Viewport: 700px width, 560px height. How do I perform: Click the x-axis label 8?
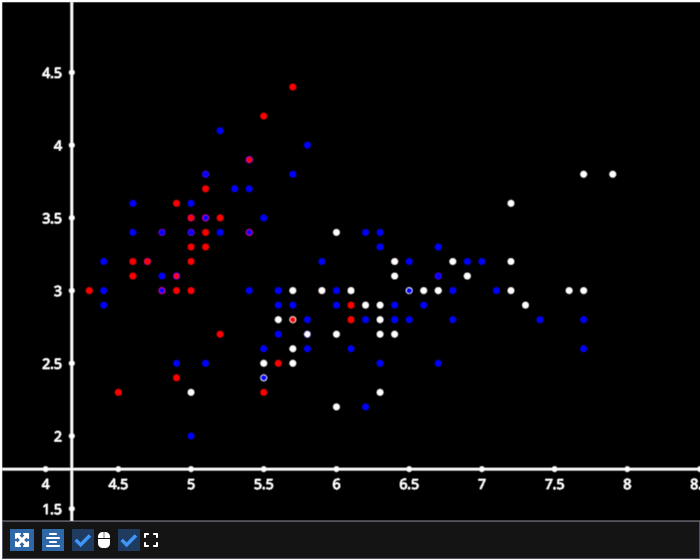point(627,485)
